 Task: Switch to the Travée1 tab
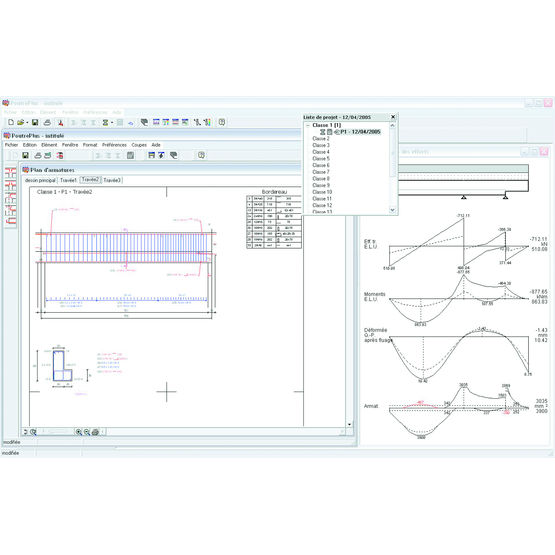click(68, 180)
